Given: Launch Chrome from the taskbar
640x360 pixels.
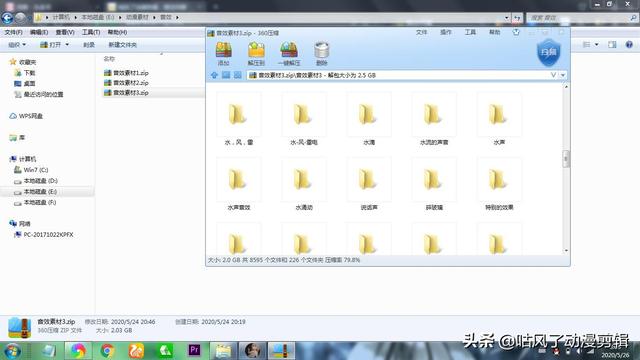Looking at the screenshot, I should click(x=107, y=351).
